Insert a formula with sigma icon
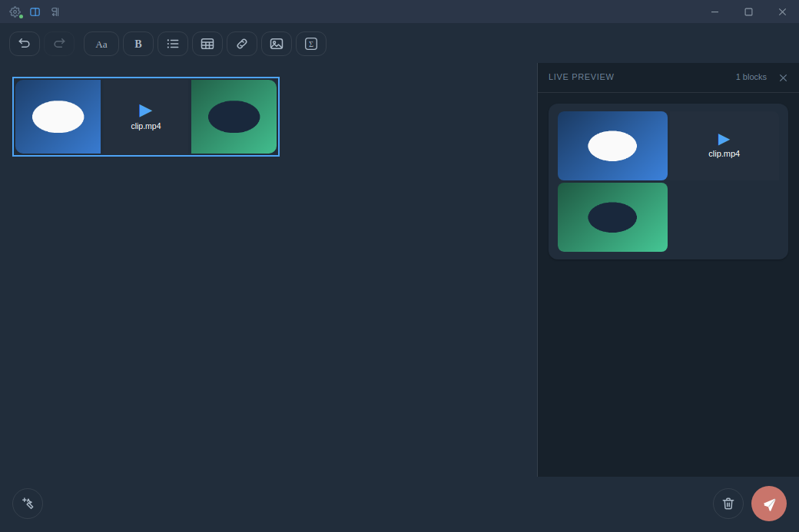Viewport: 799px width, 532px height. (x=311, y=44)
